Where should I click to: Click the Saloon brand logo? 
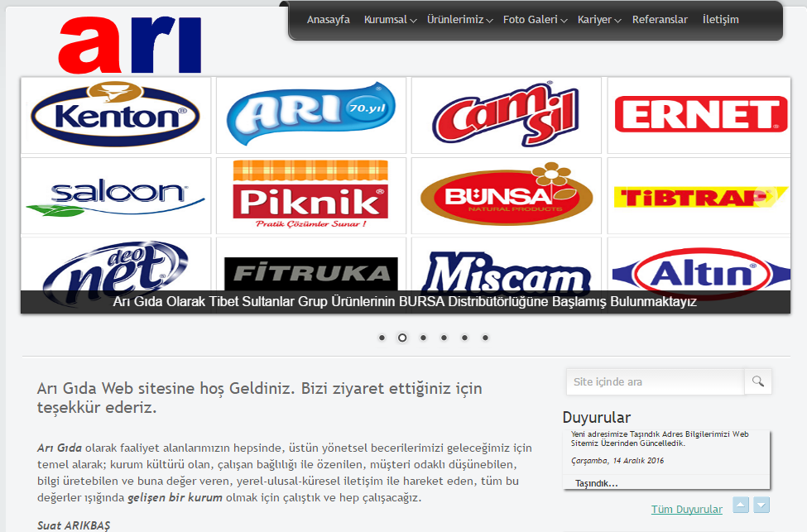click(x=116, y=195)
